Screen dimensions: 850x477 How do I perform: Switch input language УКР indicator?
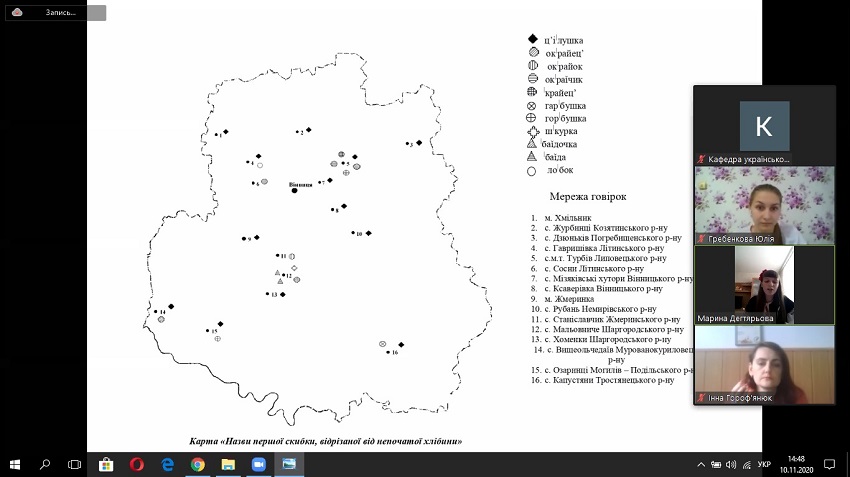pyautogui.click(x=764, y=465)
